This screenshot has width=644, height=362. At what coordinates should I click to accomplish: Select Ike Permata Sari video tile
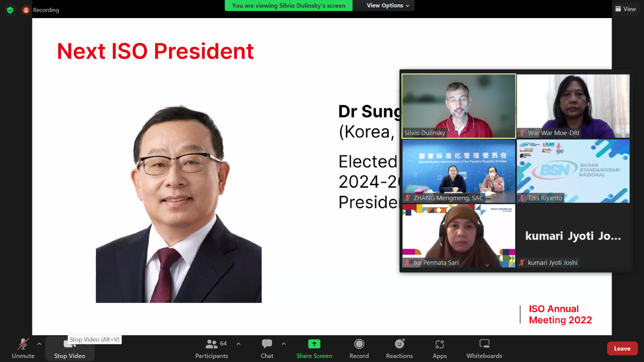(459, 235)
